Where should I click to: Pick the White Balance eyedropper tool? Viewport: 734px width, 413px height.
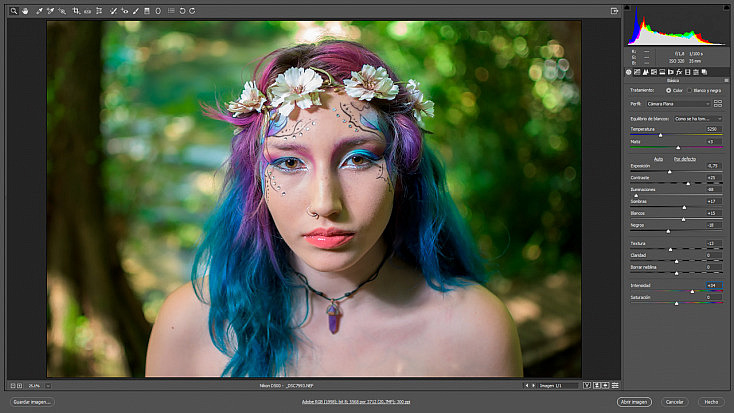pos(40,11)
